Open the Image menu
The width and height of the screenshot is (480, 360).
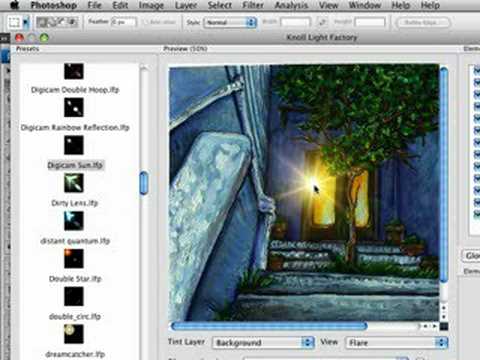151,5
